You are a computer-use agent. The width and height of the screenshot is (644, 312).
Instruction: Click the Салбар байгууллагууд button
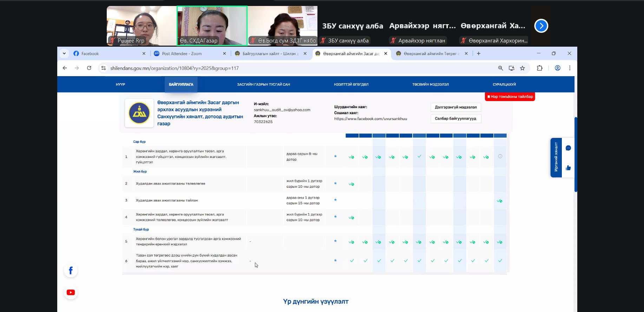[x=455, y=119]
